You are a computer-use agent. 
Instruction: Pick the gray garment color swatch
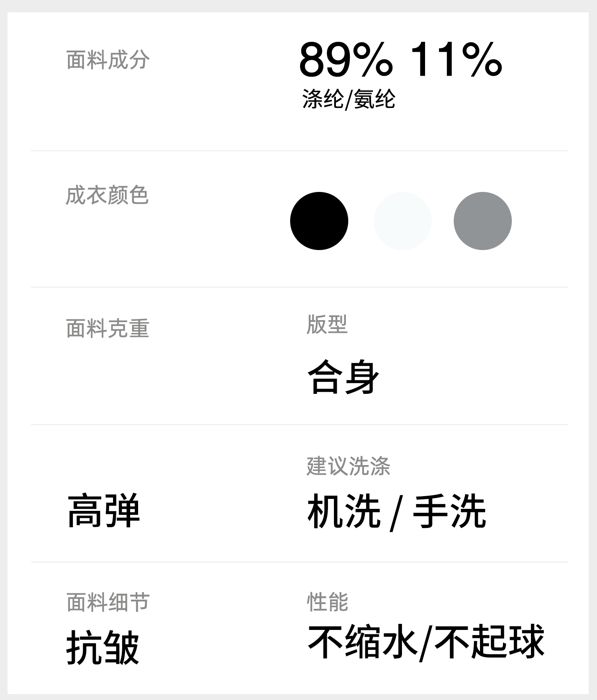(482, 221)
